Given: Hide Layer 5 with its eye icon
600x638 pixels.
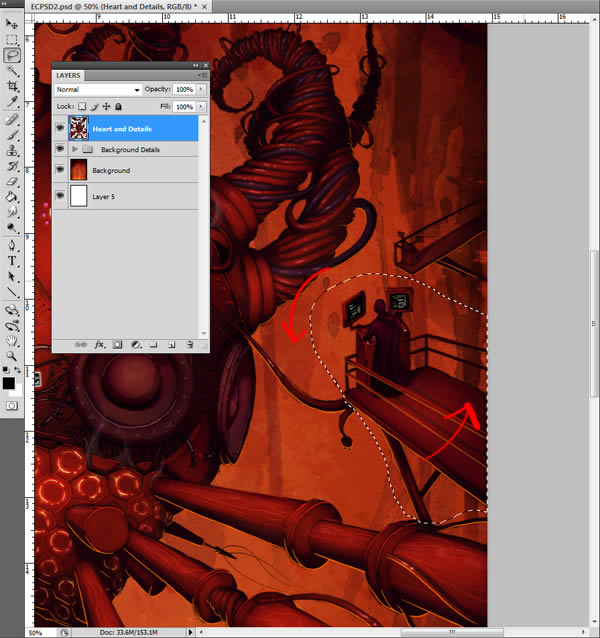Looking at the screenshot, I should pyautogui.click(x=60, y=196).
